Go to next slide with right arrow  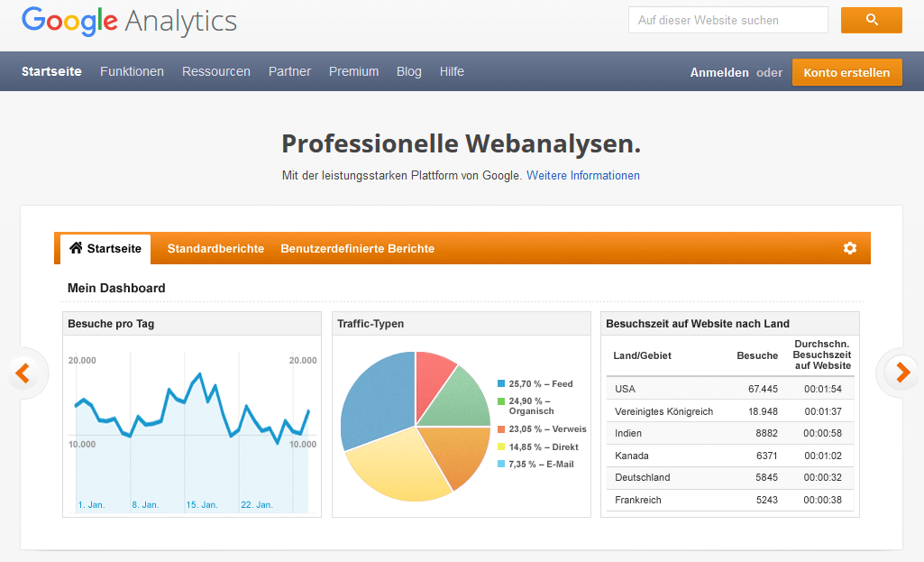coord(902,373)
